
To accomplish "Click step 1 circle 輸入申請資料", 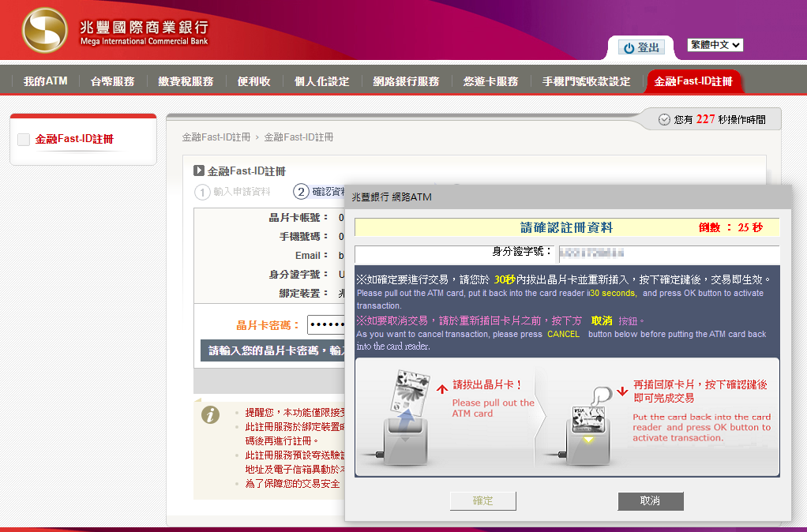I will tap(202, 193).
